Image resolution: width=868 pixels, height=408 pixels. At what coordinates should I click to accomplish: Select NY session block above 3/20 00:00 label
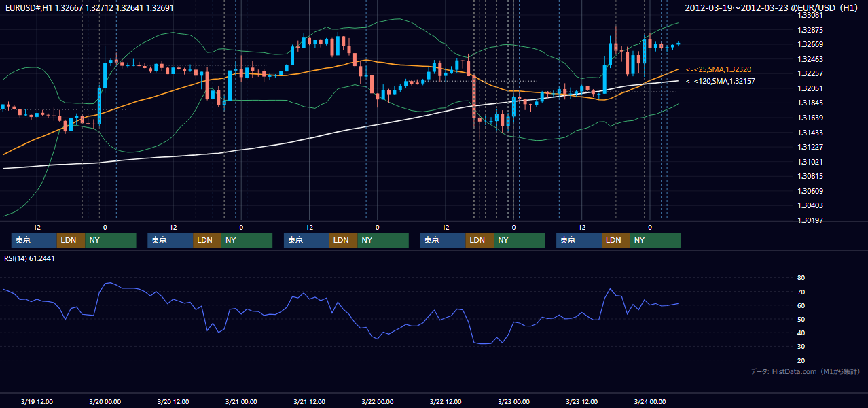point(111,240)
